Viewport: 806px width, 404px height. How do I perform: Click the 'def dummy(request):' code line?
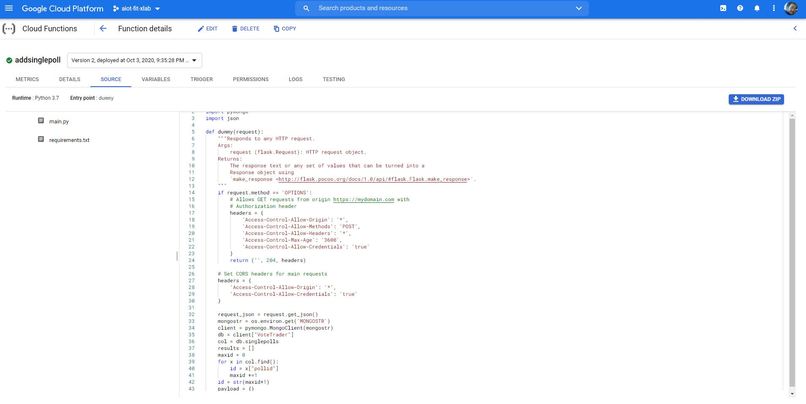point(234,132)
